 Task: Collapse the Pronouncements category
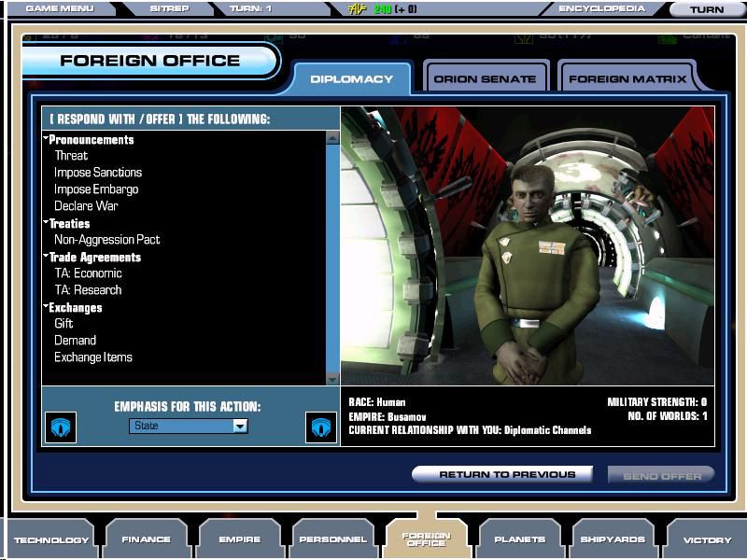coord(46,139)
